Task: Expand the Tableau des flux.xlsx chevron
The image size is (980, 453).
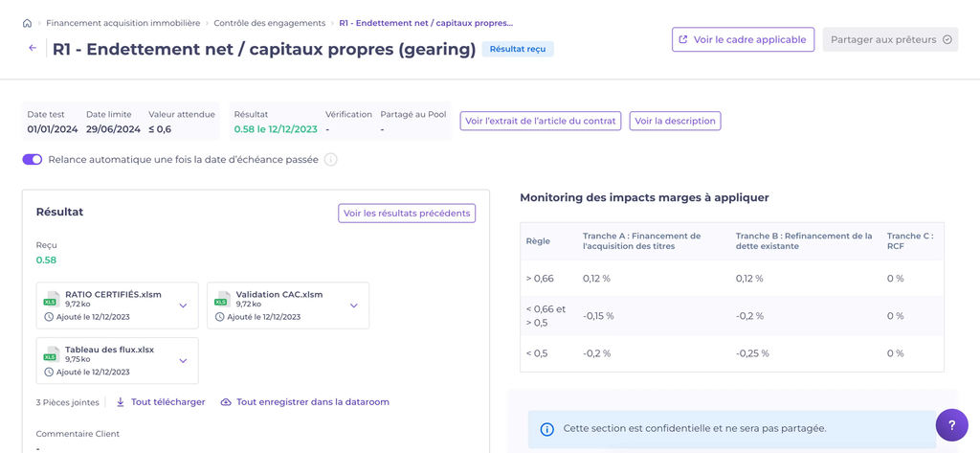Action: 183,361
